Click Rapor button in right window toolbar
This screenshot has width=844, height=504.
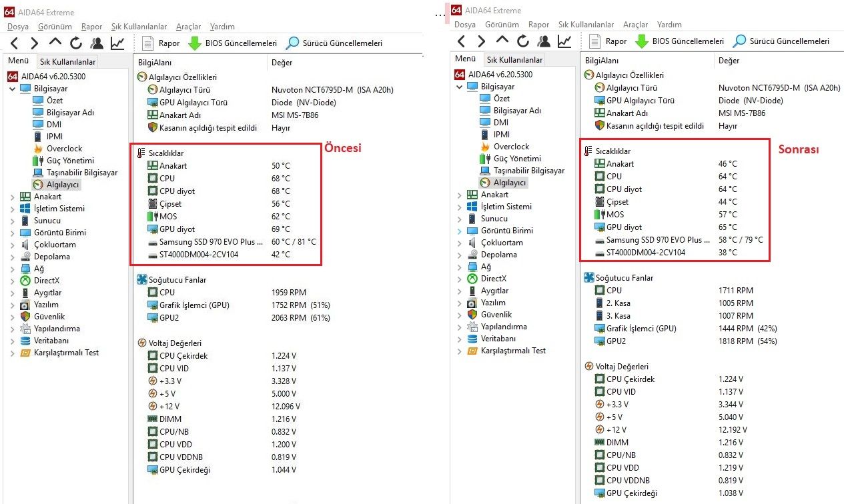608,41
